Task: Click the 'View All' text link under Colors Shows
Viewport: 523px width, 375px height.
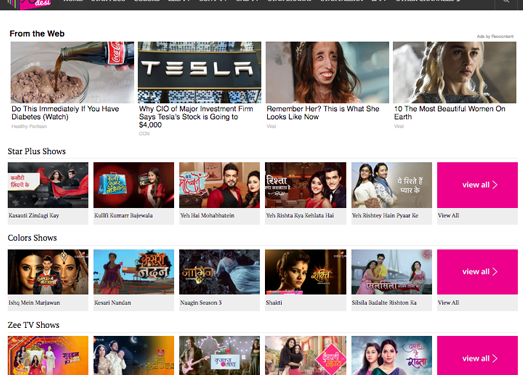Action: [448, 303]
